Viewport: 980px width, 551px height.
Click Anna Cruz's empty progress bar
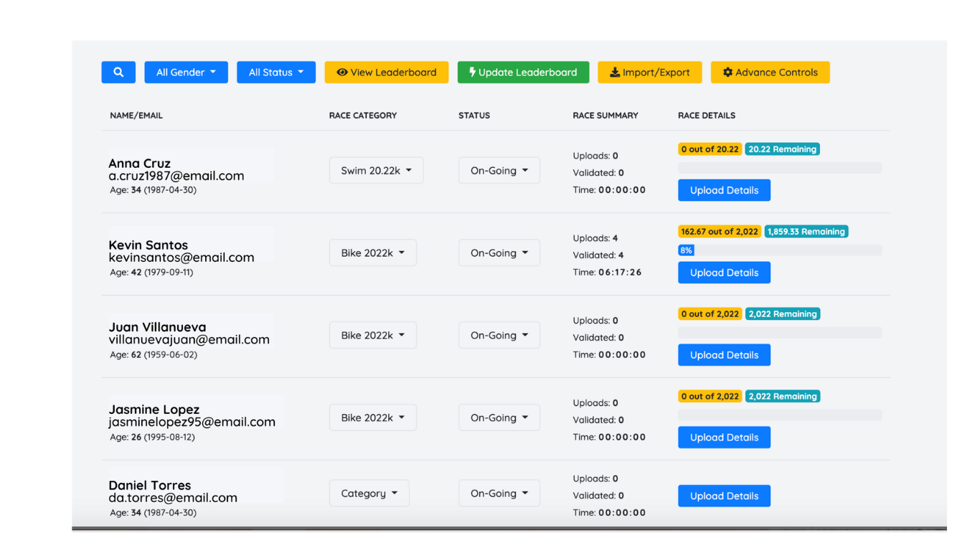click(780, 168)
